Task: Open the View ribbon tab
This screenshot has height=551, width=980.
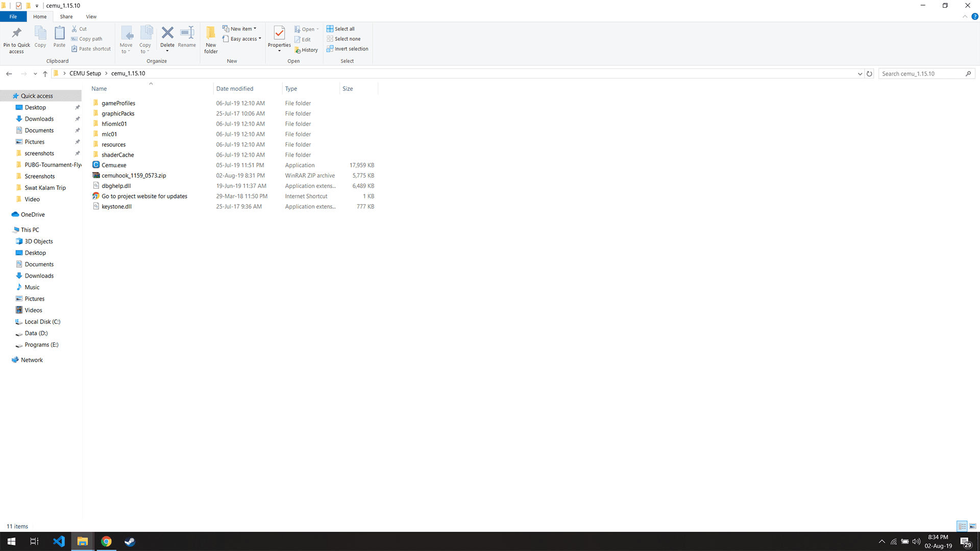Action: click(x=91, y=17)
